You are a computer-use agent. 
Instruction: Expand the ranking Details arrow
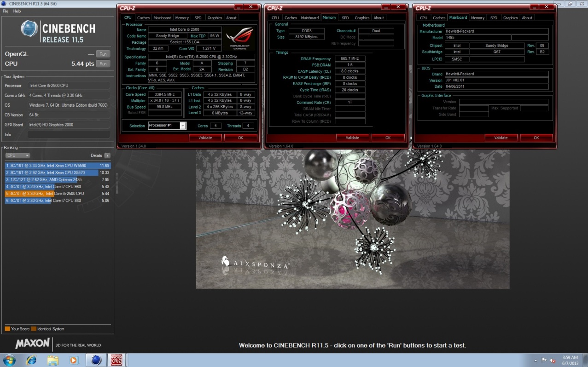(107, 155)
